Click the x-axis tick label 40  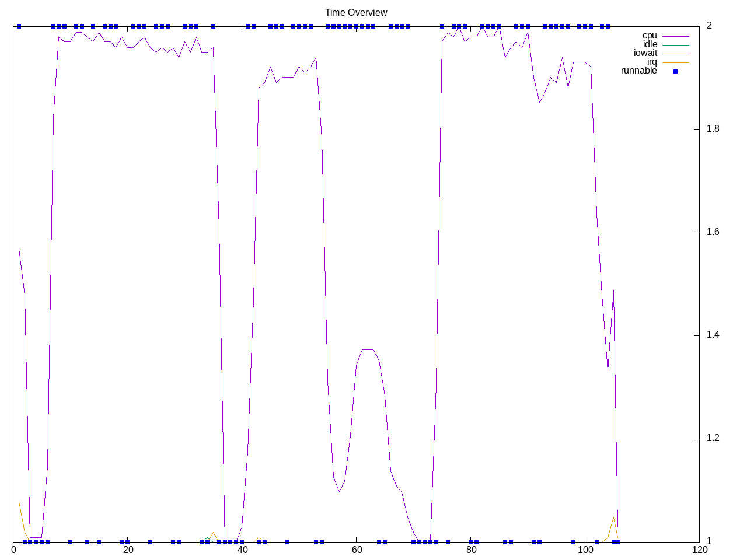242,550
